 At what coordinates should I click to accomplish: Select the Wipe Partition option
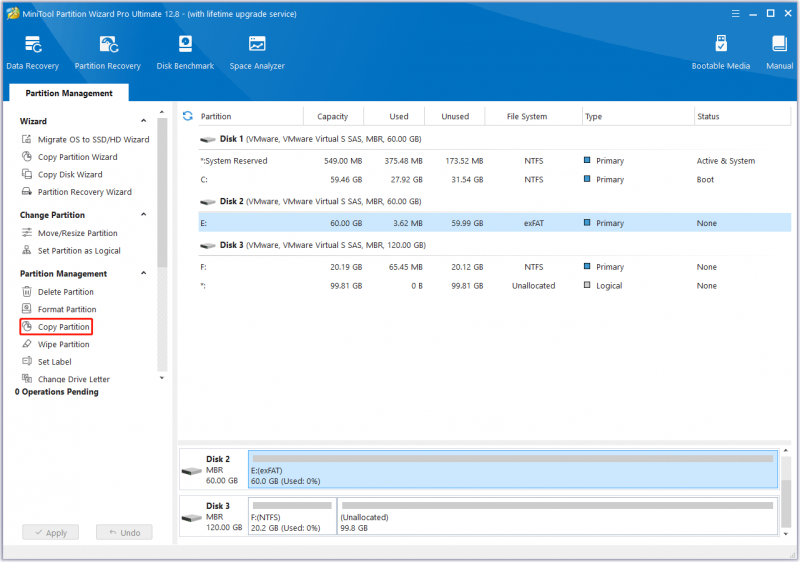(x=63, y=344)
